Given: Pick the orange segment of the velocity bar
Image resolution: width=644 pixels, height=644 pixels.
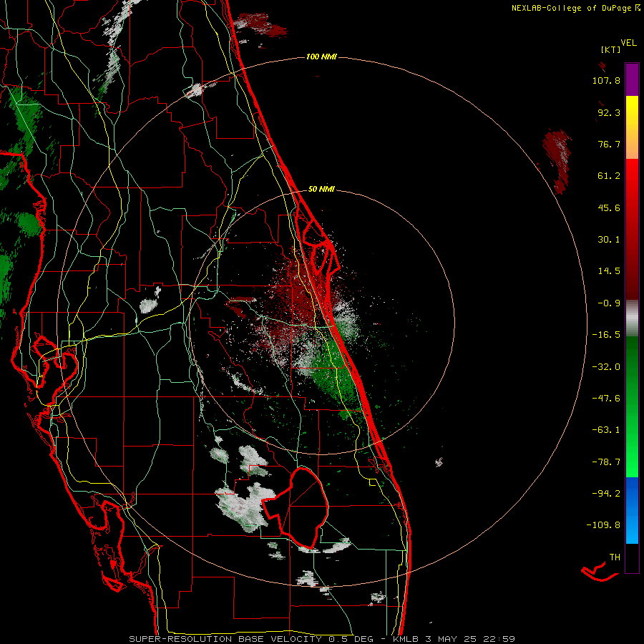Looking at the screenshot, I should coord(632,143).
